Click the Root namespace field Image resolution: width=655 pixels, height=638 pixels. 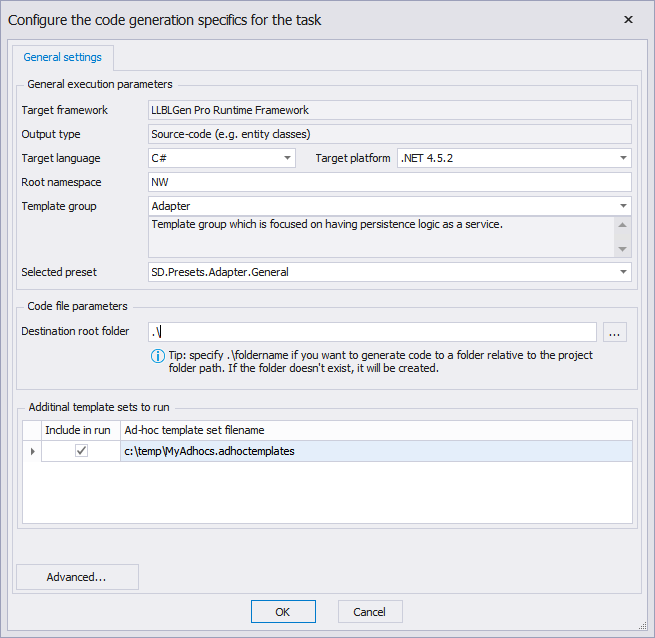click(389, 182)
